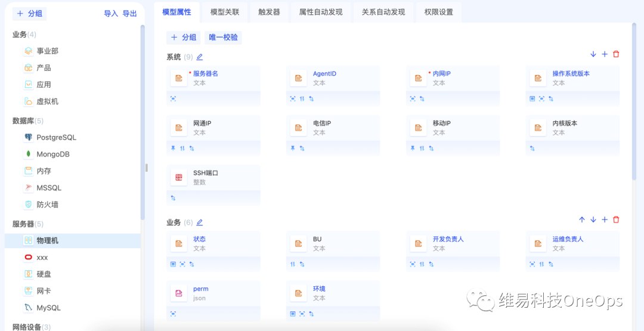Click the 数据库(5) group header

(28, 120)
